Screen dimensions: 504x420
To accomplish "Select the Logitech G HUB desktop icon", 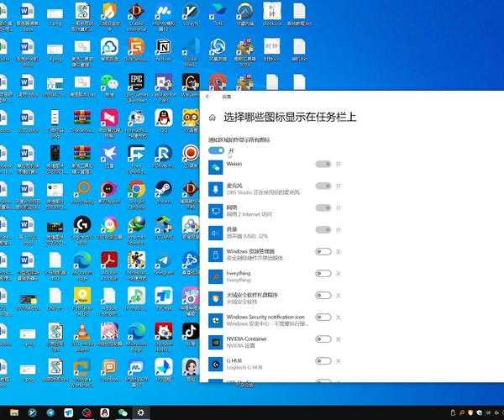I will click(x=82, y=225).
